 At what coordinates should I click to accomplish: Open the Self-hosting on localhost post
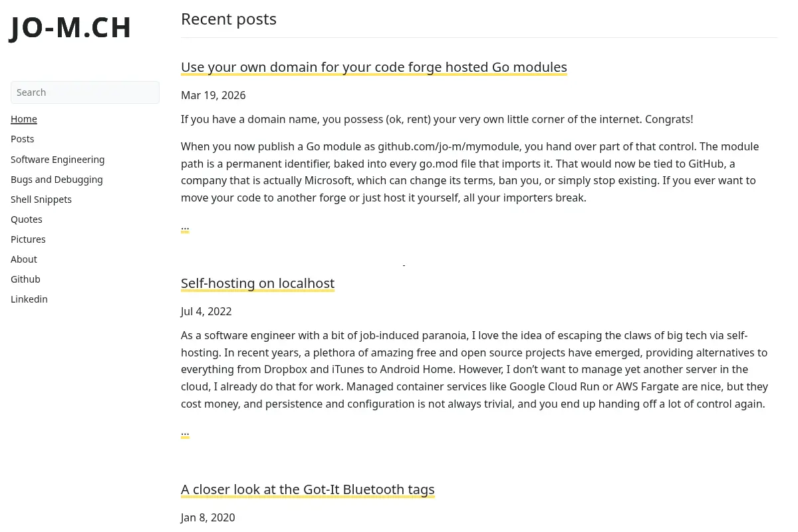point(257,283)
